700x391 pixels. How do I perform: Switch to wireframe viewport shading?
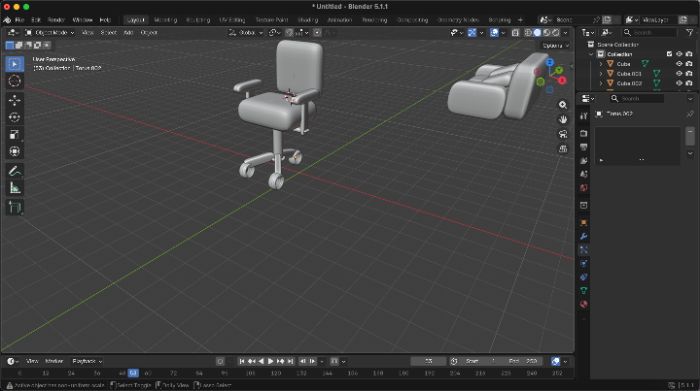(x=528, y=33)
